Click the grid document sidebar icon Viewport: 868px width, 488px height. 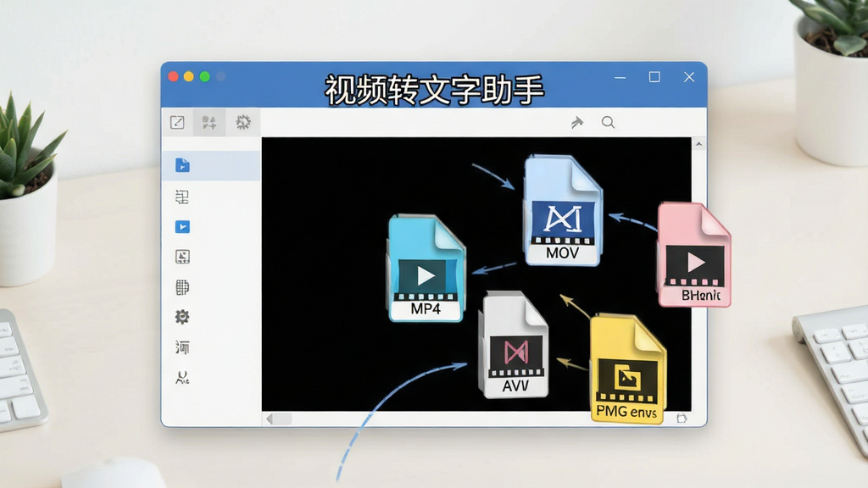point(182,287)
